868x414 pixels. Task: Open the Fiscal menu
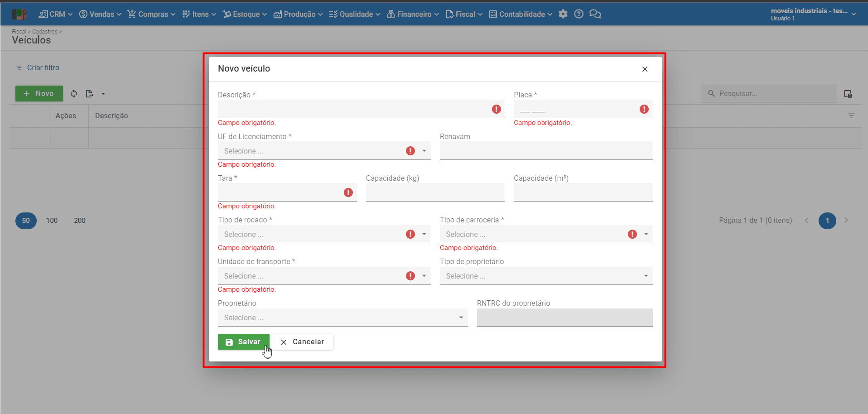464,14
